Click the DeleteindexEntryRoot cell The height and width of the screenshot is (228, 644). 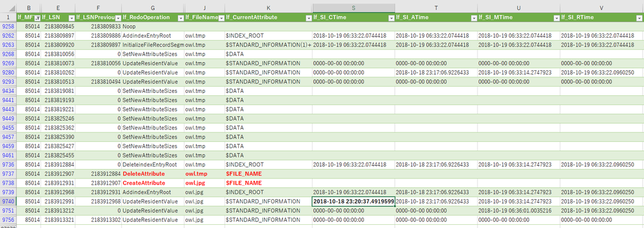click(153, 165)
